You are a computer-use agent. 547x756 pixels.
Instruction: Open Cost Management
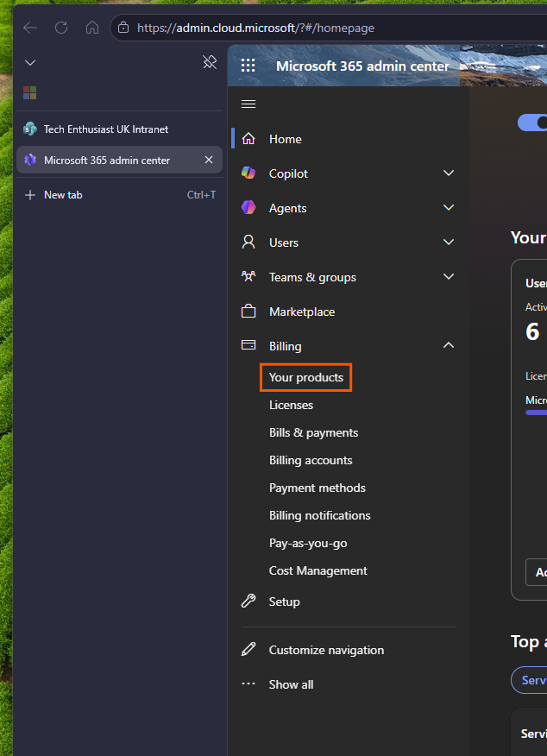pos(318,570)
